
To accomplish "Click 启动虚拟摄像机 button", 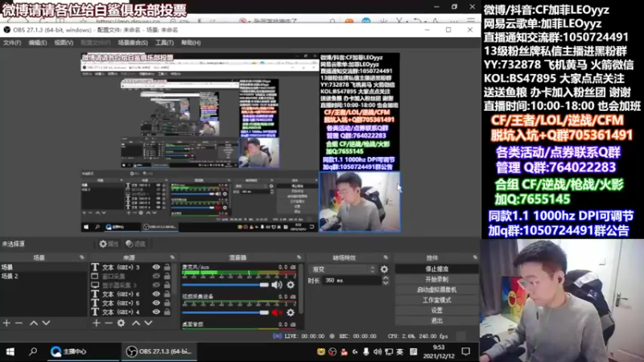I will click(436, 290).
